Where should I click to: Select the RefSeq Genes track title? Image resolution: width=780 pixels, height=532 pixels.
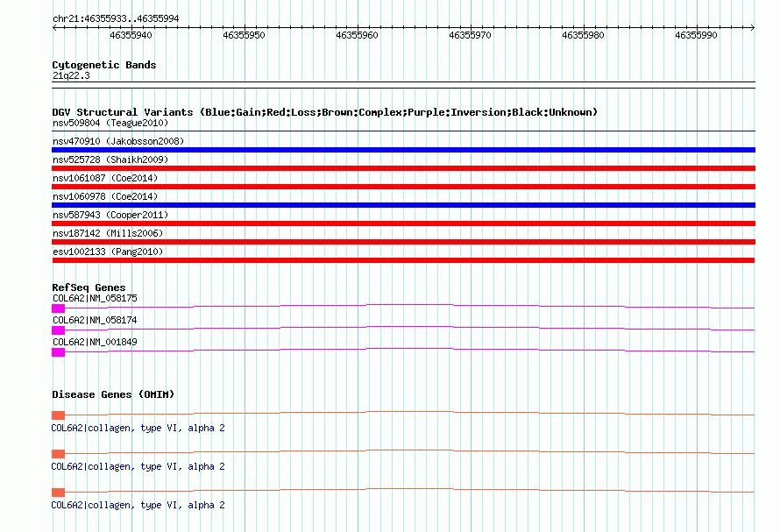[89, 287]
